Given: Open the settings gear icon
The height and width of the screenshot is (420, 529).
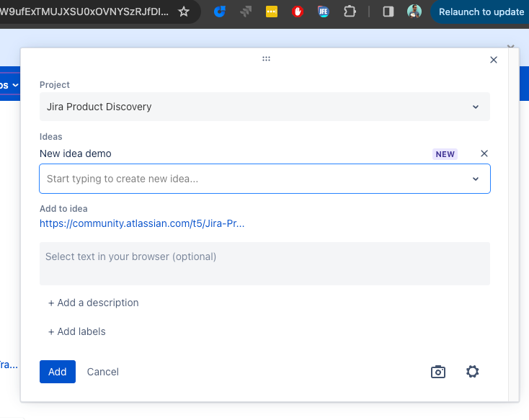Looking at the screenshot, I should coord(472,372).
